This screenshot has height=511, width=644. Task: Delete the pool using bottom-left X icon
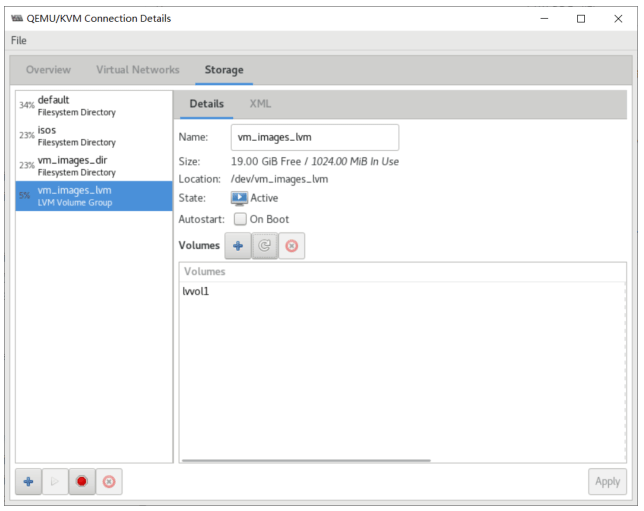(109, 482)
